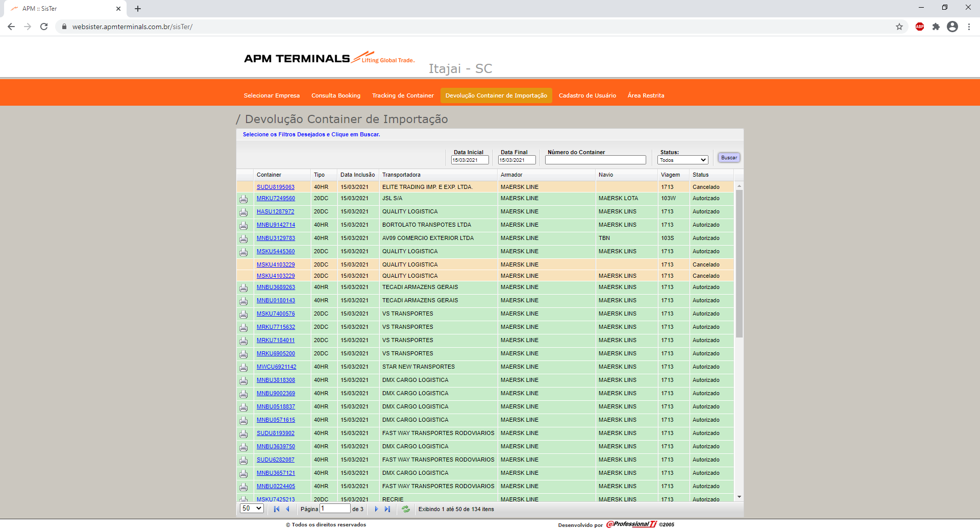The image size is (980, 531).
Task: Click the print icon for MRKU7249560
Action: [243, 199]
